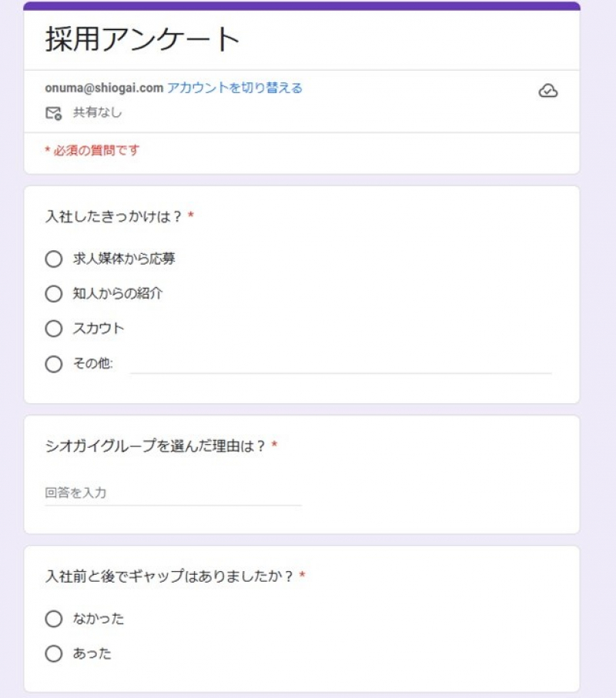Click シオガイグループを選んだ理由は？ question heading
616x698 pixels.
[156, 446]
